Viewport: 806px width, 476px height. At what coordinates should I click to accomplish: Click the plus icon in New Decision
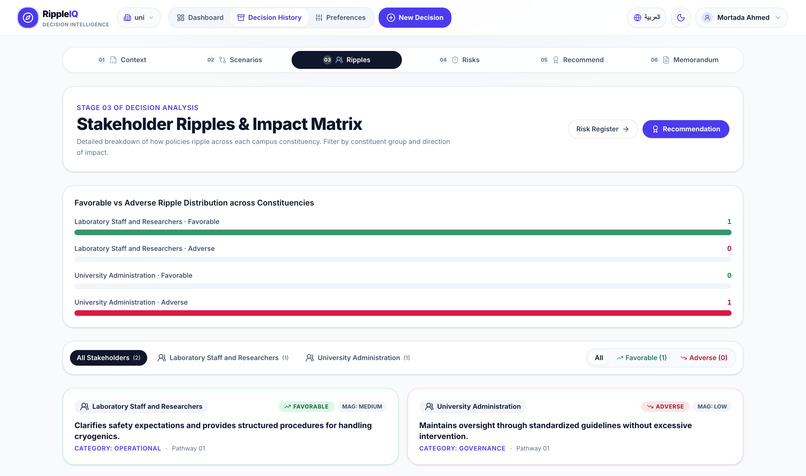click(x=391, y=17)
